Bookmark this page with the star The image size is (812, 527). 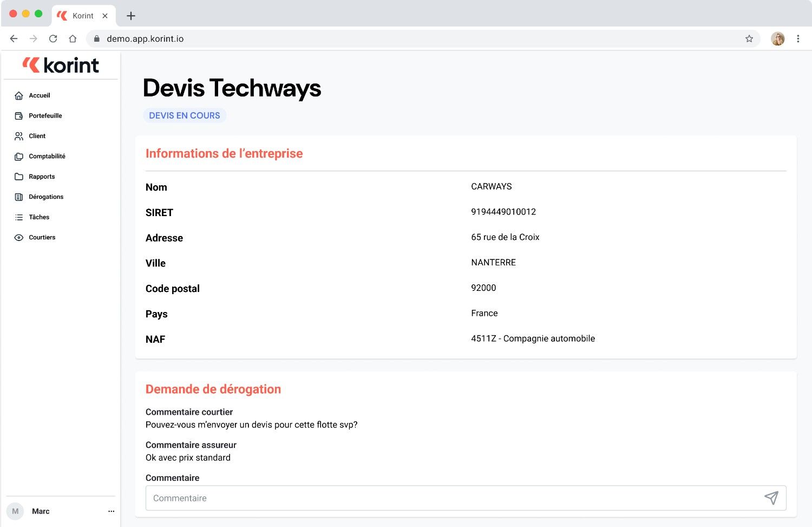[x=749, y=38]
